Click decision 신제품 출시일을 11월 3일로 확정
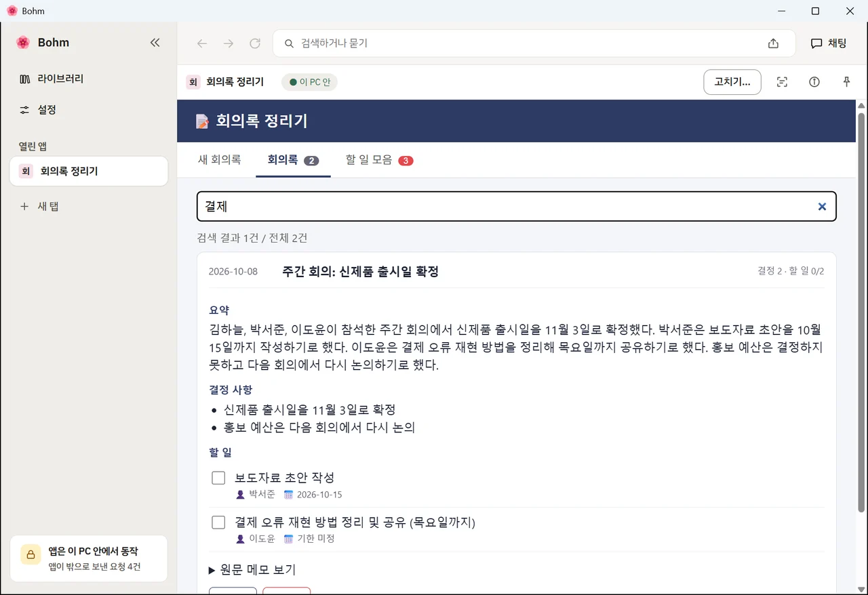This screenshot has height=595, width=868. tap(309, 410)
